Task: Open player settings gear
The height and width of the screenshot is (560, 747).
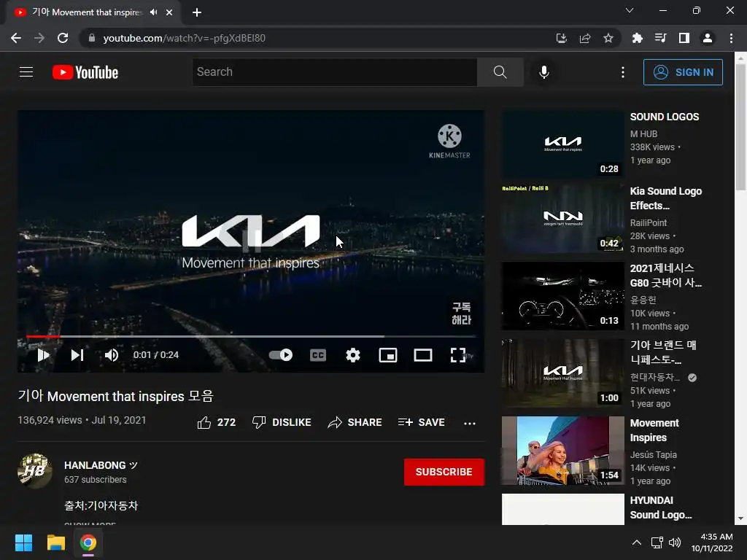Action: tap(353, 355)
